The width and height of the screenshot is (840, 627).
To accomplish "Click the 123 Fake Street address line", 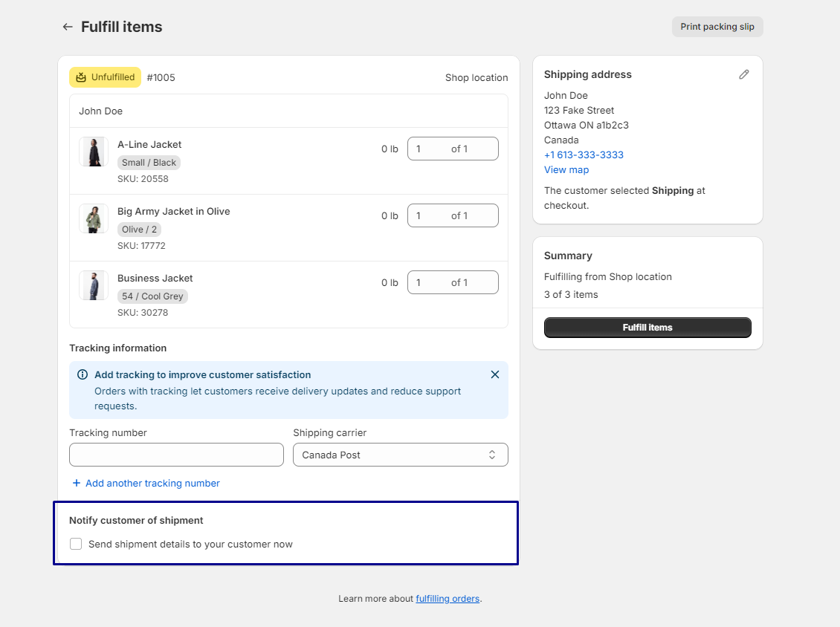I will tap(579, 110).
